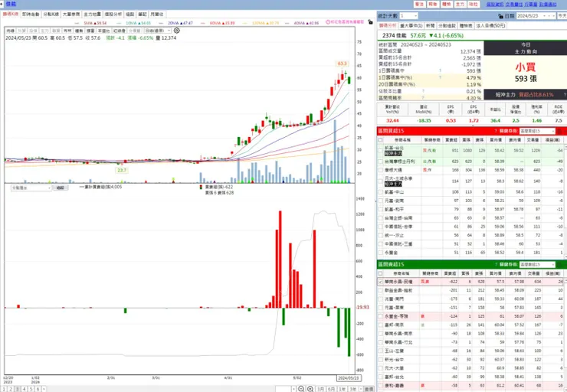Switch to 大量券商 tab
The height and width of the screenshot is (392, 567).
(71, 15)
